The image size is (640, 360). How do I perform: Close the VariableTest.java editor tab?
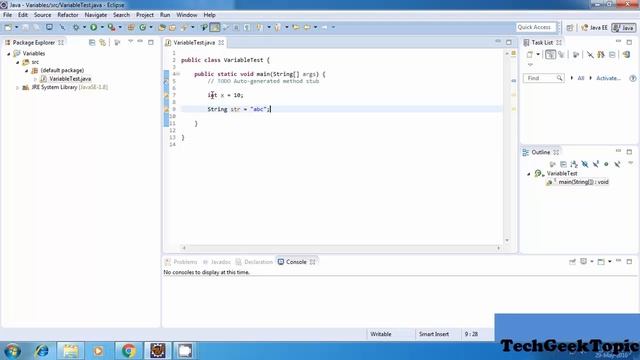point(221,42)
